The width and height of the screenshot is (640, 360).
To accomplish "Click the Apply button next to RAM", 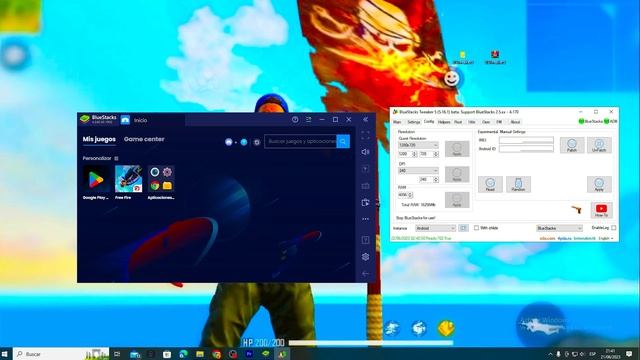I will [x=457, y=200].
